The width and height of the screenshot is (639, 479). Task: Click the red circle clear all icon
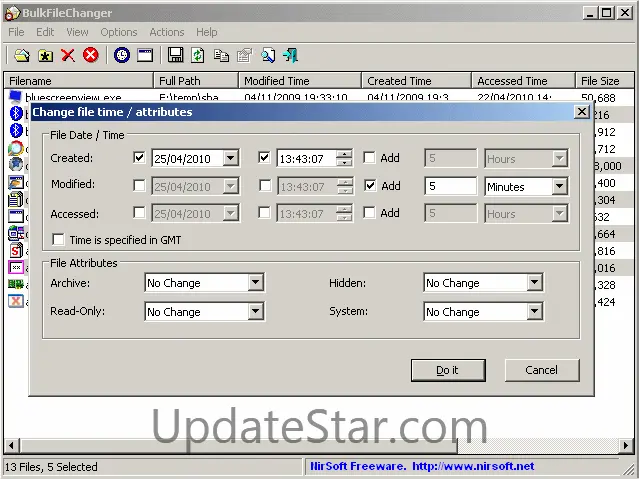(x=91, y=55)
